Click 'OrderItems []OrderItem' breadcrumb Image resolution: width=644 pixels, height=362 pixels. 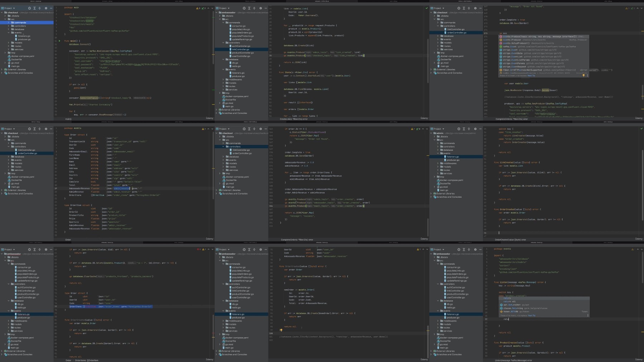(x=87, y=360)
